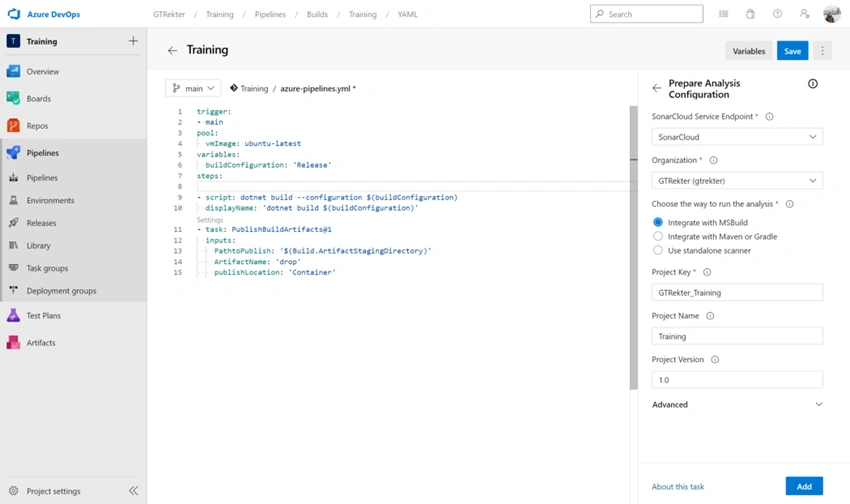
Task: Open Settings link above PublishBuildArtifacts task
Action: coord(210,220)
